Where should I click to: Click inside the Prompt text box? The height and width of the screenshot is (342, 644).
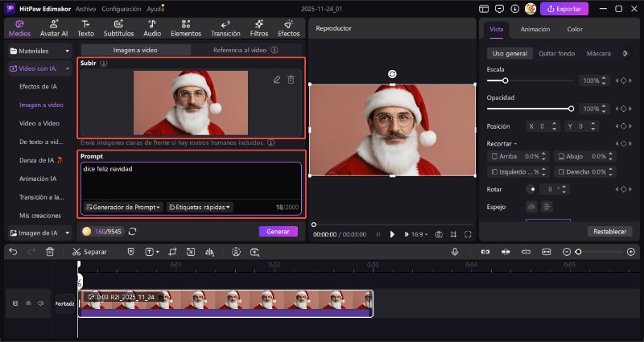click(191, 181)
